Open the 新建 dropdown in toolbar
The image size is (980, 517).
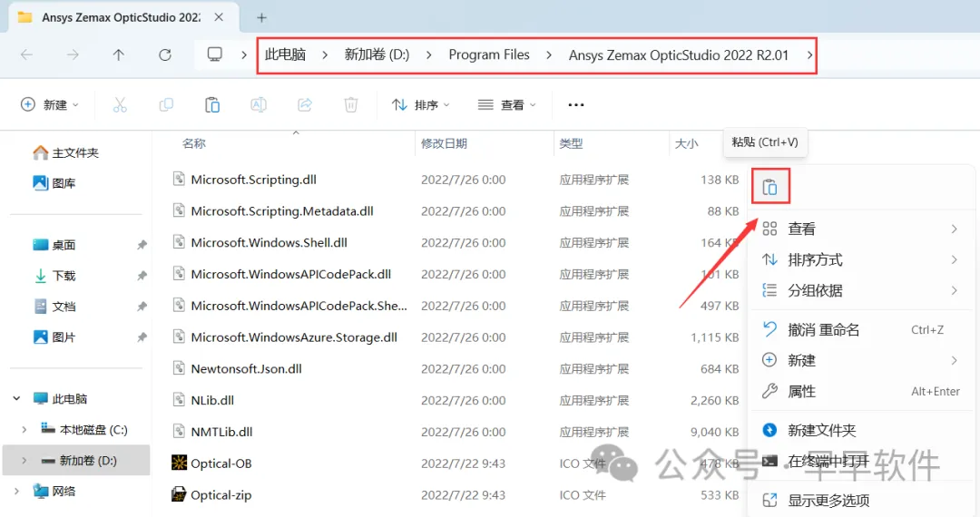(x=50, y=105)
